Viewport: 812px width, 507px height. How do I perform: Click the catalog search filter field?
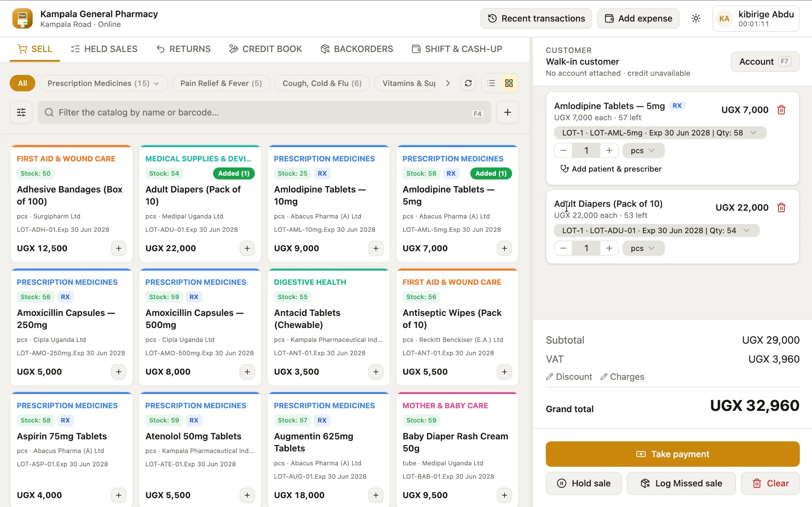click(x=264, y=112)
